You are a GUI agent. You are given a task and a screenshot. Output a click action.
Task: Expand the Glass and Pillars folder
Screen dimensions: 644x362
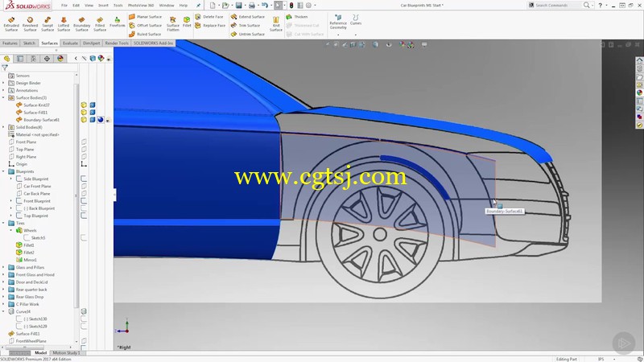tap(3, 268)
